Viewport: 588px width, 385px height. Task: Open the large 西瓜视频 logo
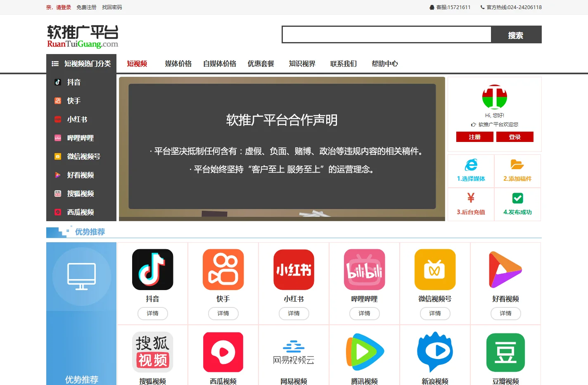tap(223, 352)
